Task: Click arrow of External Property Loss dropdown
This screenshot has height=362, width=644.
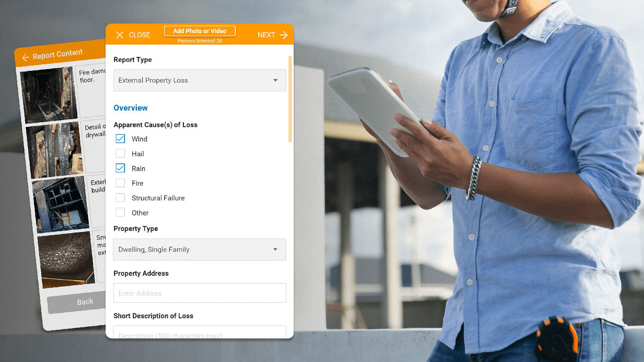Action: (x=276, y=80)
